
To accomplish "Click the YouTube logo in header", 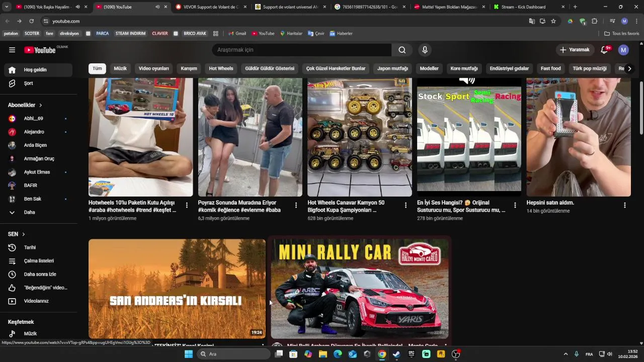I will (40, 50).
